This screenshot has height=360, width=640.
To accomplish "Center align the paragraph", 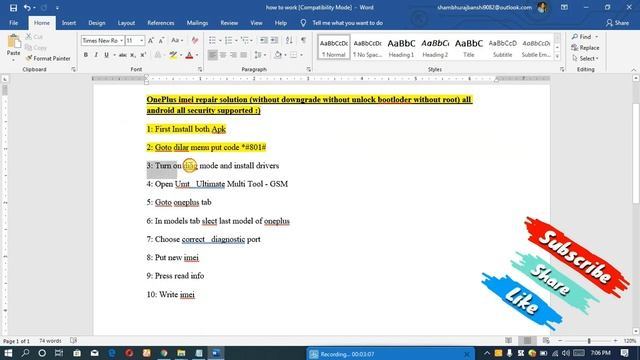I will tap(223, 55).
